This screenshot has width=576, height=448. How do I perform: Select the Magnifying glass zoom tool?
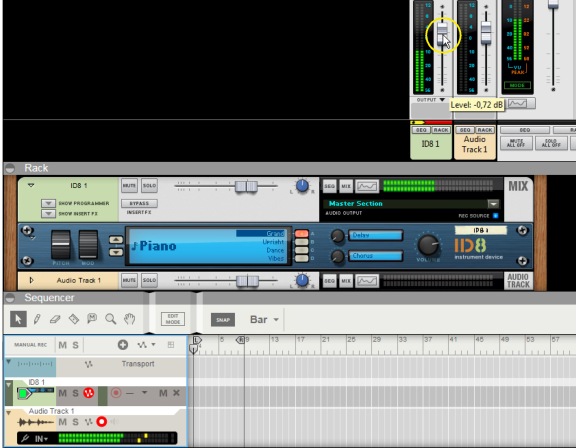point(111,319)
